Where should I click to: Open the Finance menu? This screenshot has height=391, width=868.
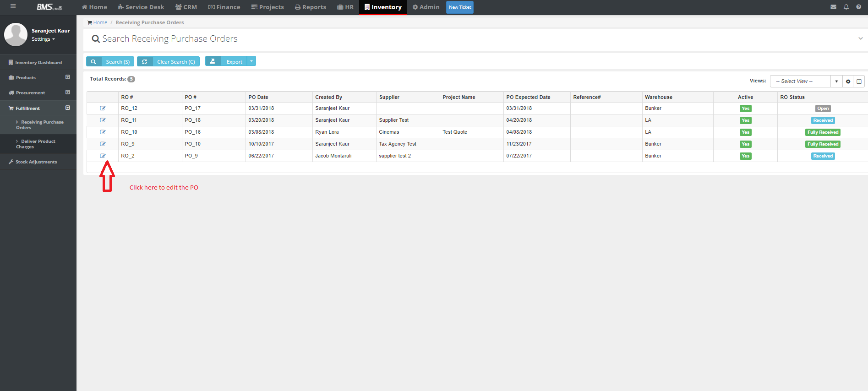click(224, 7)
